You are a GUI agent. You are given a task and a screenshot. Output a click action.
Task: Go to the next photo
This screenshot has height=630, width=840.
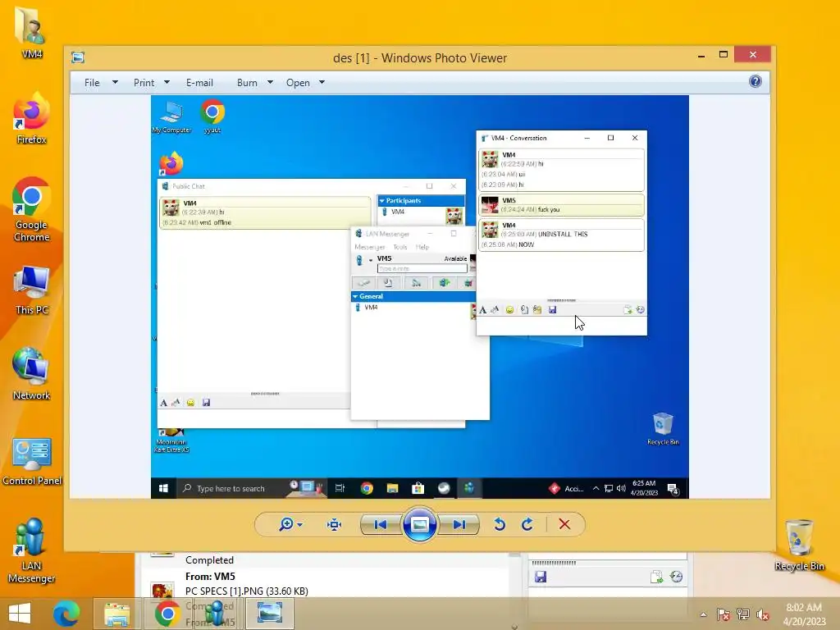click(459, 524)
